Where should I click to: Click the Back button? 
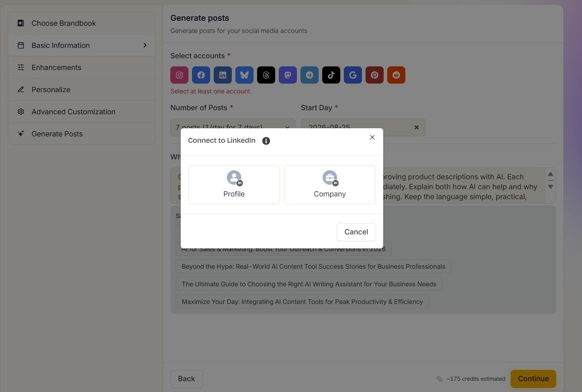(187, 379)
